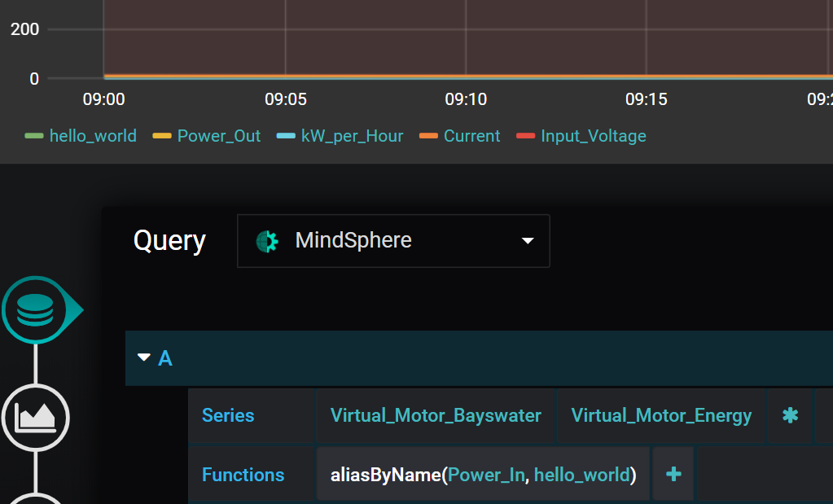Toggle the kW_per_Hour legend series

click(x=353, y=136)
